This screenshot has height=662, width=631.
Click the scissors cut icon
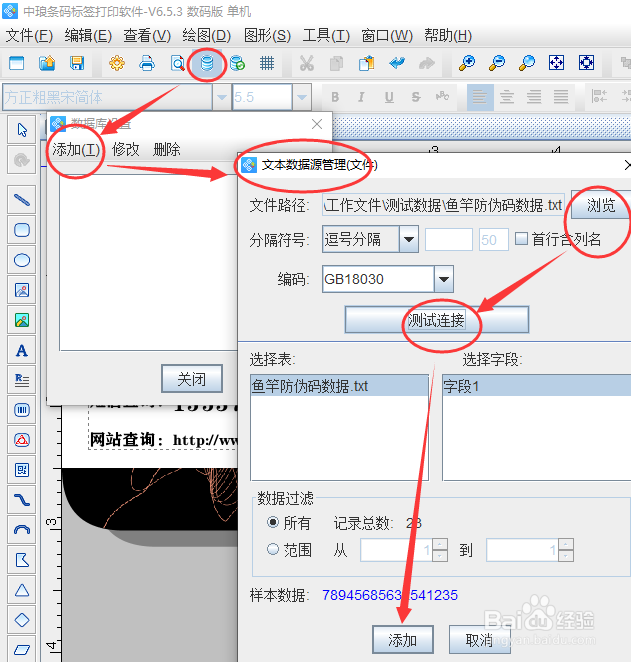307,63
